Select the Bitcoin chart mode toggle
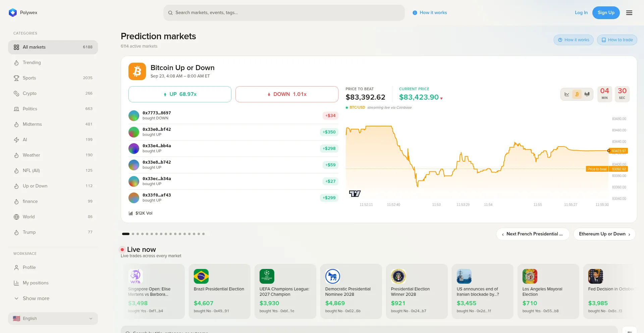Screen dimensions: 644x333 pyautogui.click(x=577, y=94)
